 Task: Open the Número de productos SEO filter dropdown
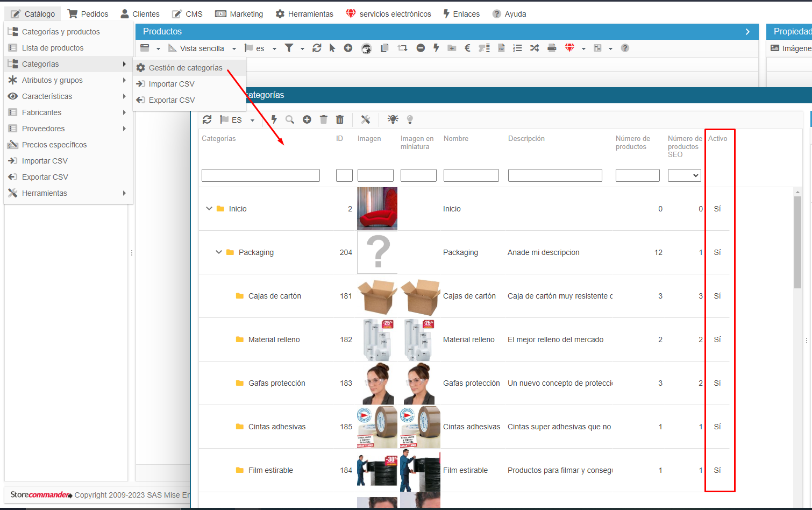(x=684, y=175)
